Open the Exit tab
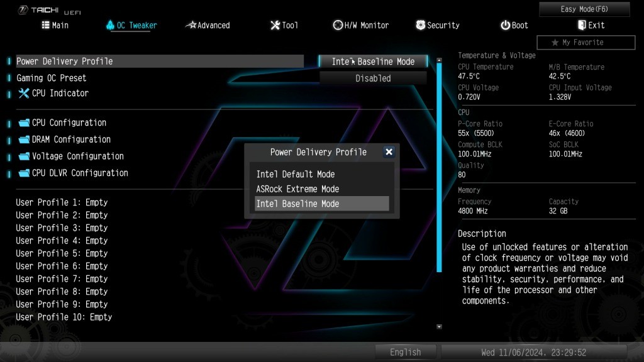 pos(591,25)
